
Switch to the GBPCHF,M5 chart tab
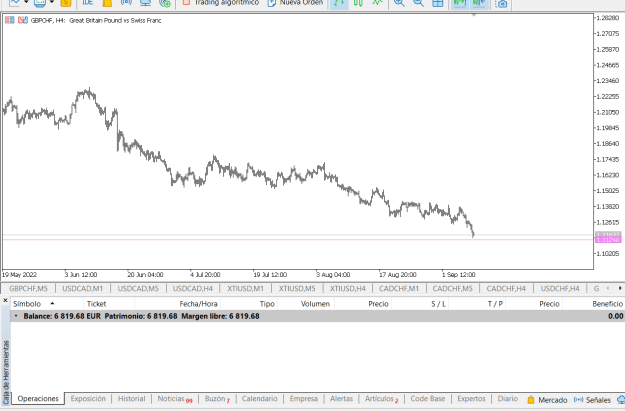[28, 288]
